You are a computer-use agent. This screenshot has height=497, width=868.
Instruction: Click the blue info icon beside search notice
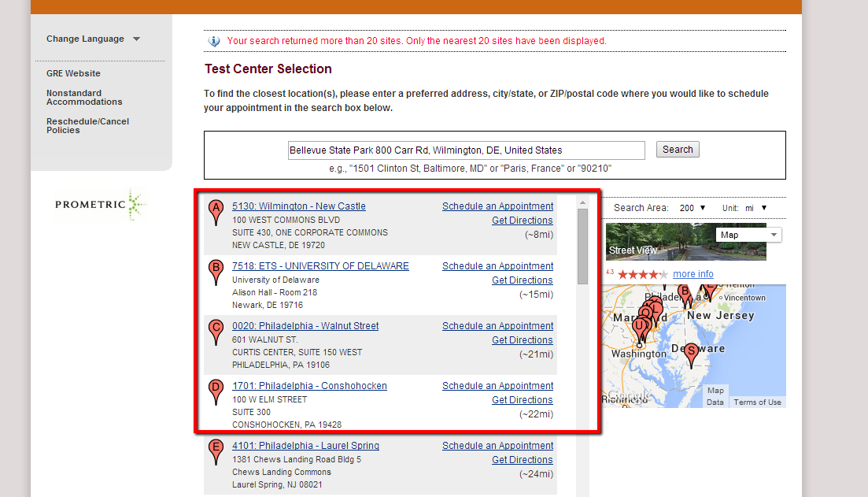pos(214,41)
